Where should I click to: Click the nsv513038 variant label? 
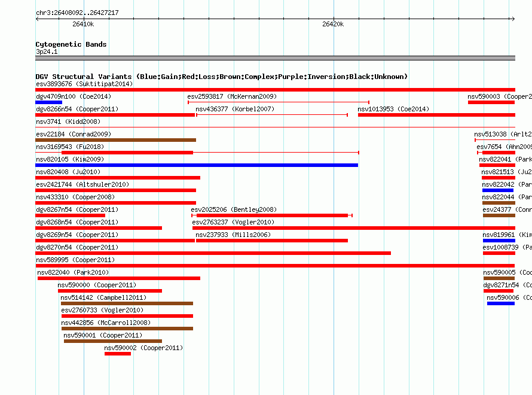(503, 134)
